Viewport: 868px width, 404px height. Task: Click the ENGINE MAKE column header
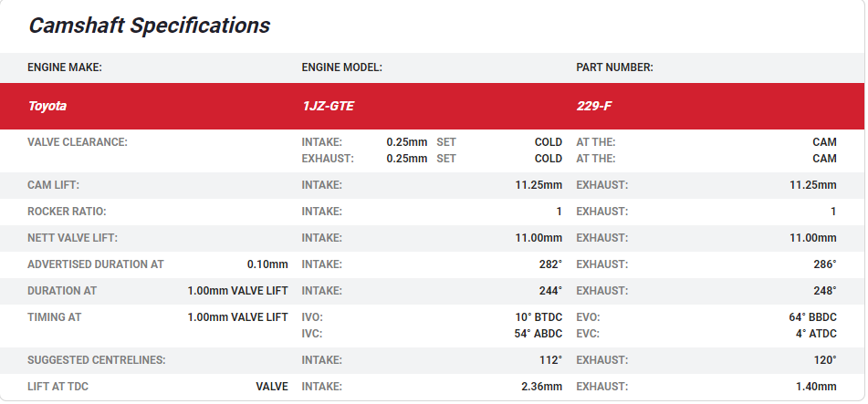[x=65, y=67]
